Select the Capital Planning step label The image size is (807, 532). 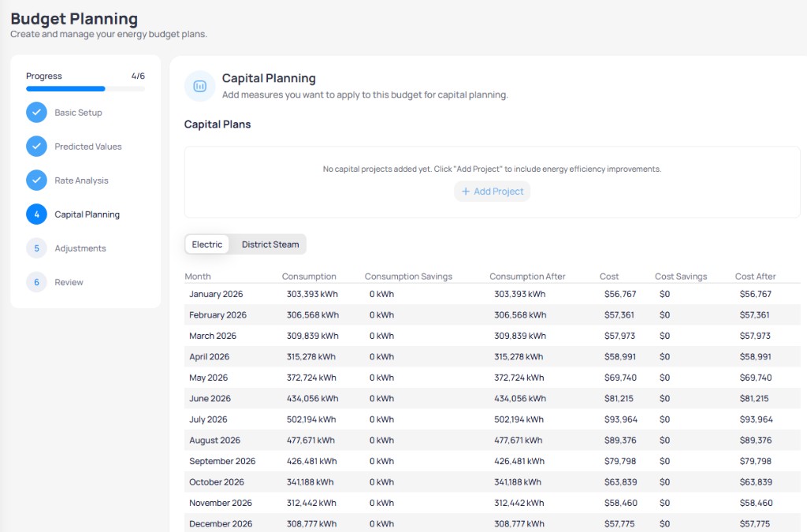coord(87,214)
